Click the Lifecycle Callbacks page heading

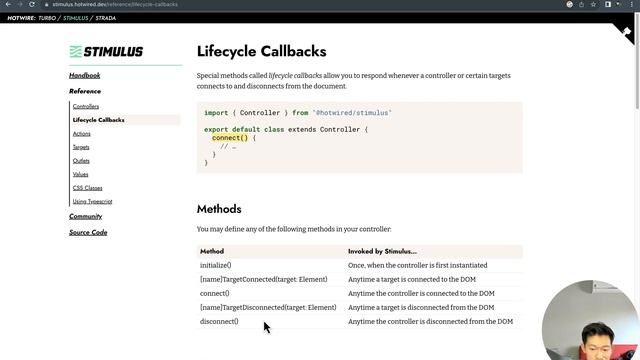[261, 51]
